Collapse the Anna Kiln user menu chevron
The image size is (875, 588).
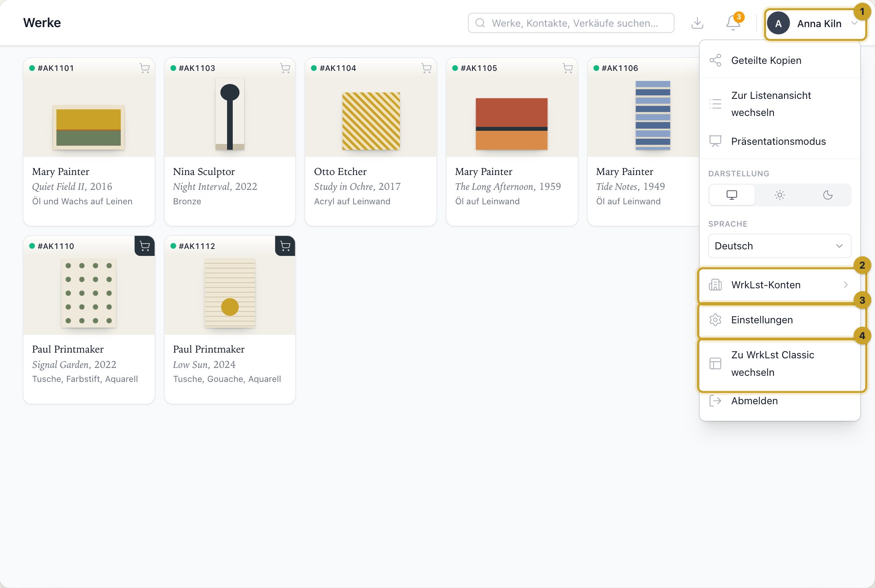(854, 24)
